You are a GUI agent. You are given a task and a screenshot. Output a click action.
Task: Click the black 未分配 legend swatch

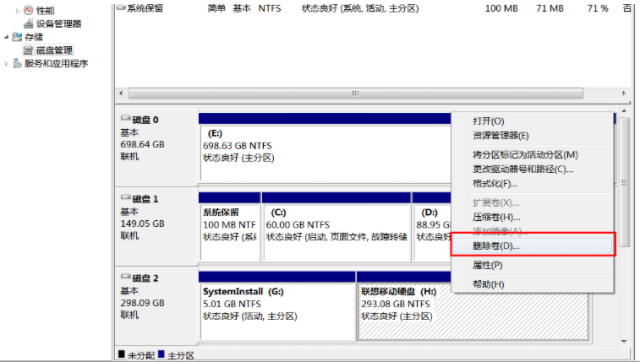(121, 354)
